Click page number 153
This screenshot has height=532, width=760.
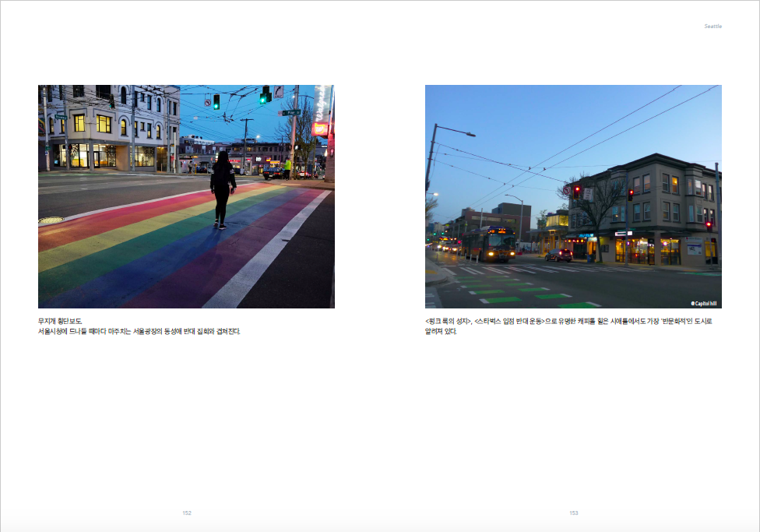tap(573, 513)
